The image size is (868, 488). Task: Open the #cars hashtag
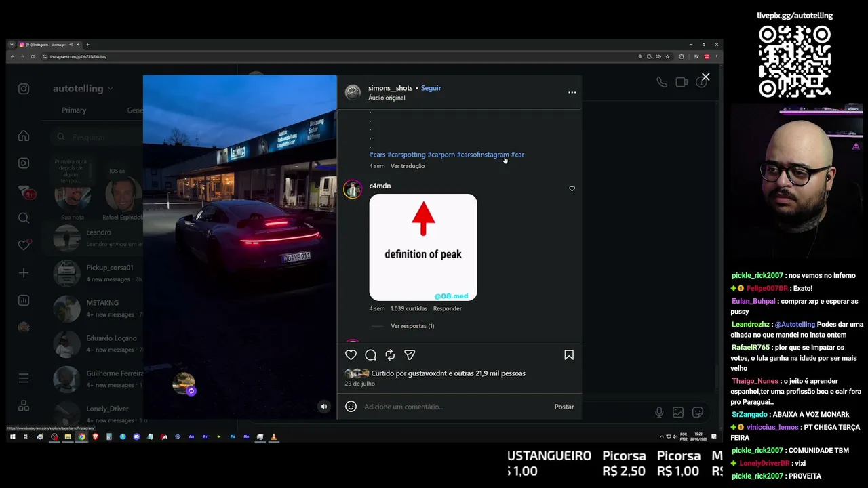point(377,155)
